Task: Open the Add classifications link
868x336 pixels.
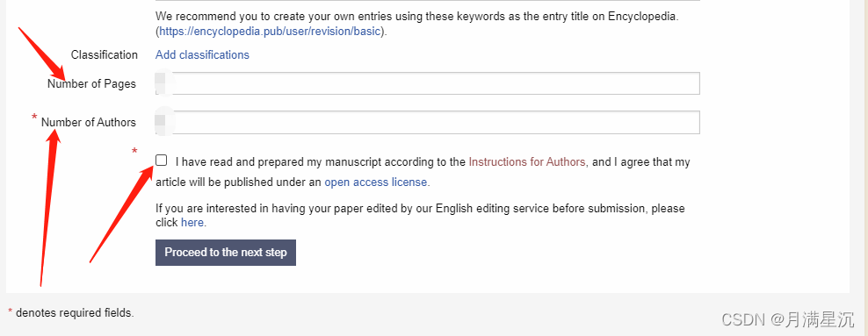Action: (x=202, y=54)
